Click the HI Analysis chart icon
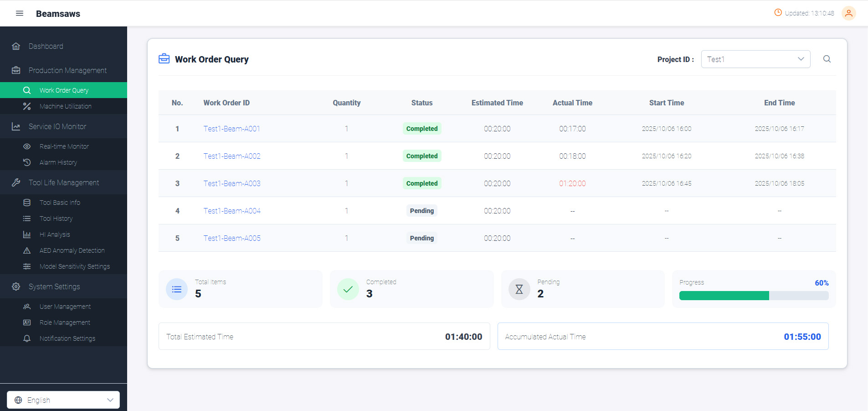The height and width of the screenshot is (411, 868). 27,234
